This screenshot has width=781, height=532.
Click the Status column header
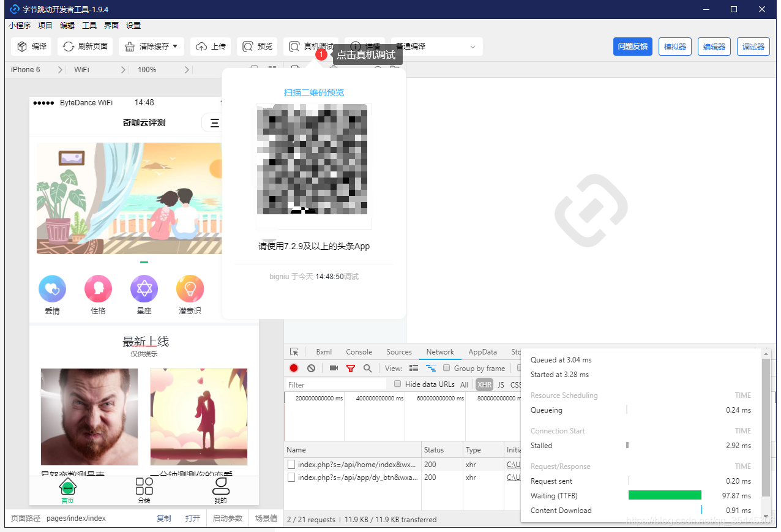[442, 449]
